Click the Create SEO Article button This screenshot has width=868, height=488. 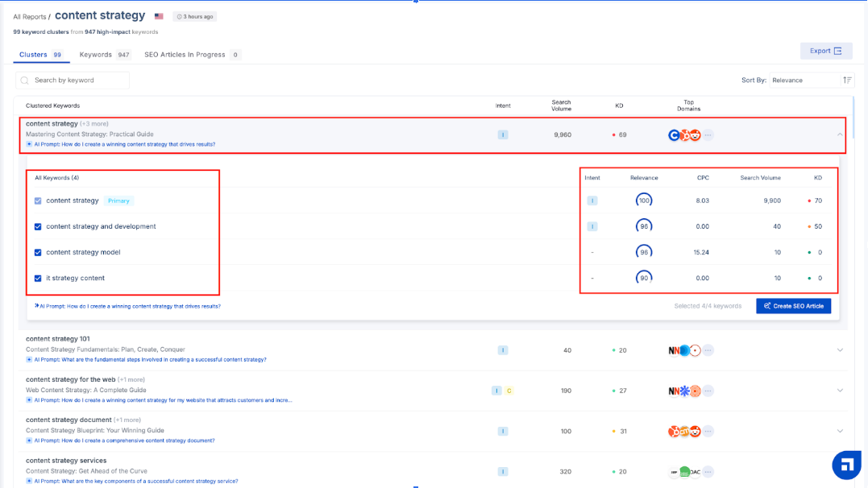tap(793, 306)
